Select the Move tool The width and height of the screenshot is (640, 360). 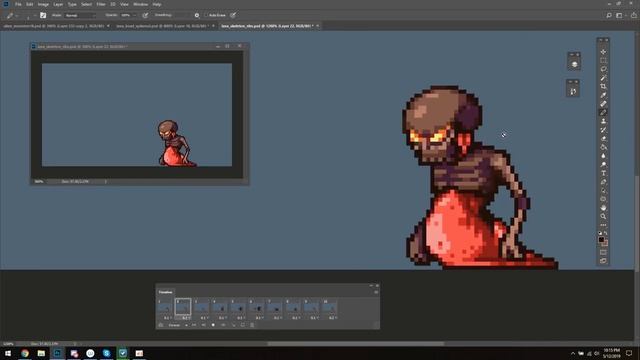coord(603,52)
